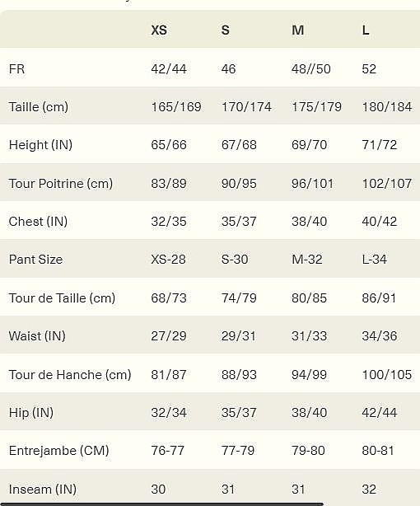This screenshot has height=506, width=420.
Task: Select the Taille (cm) row label
Action: (39, 107)
